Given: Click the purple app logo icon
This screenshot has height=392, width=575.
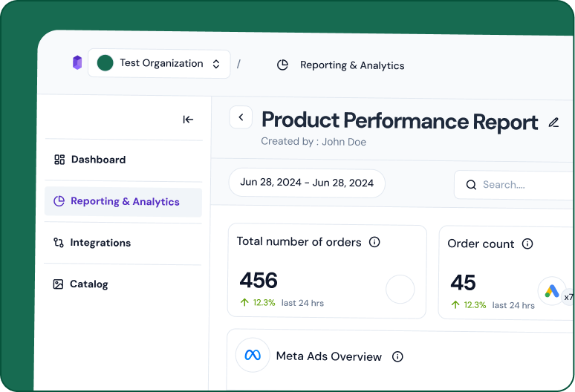Looking at the screenshot, I should pos(77,62).
